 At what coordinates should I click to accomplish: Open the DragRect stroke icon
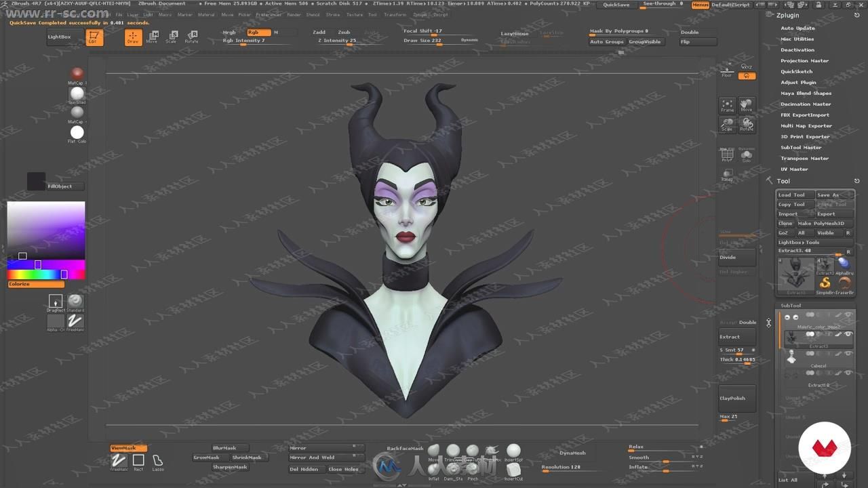[56, 302]
